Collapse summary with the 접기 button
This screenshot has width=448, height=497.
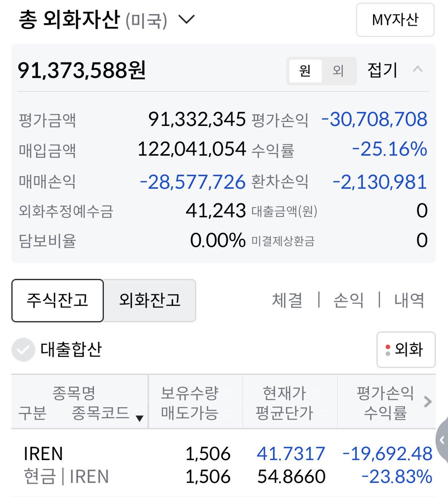coord(382,70)
